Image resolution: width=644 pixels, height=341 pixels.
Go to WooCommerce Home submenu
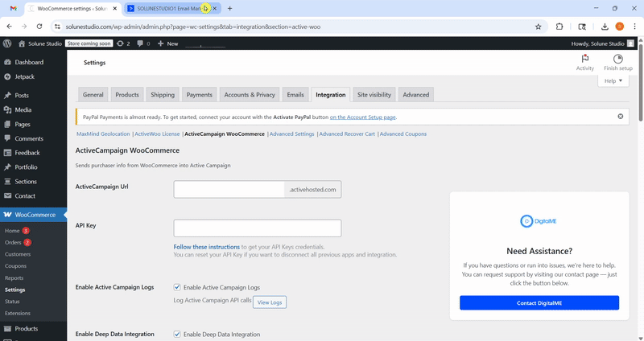(12, 231)
